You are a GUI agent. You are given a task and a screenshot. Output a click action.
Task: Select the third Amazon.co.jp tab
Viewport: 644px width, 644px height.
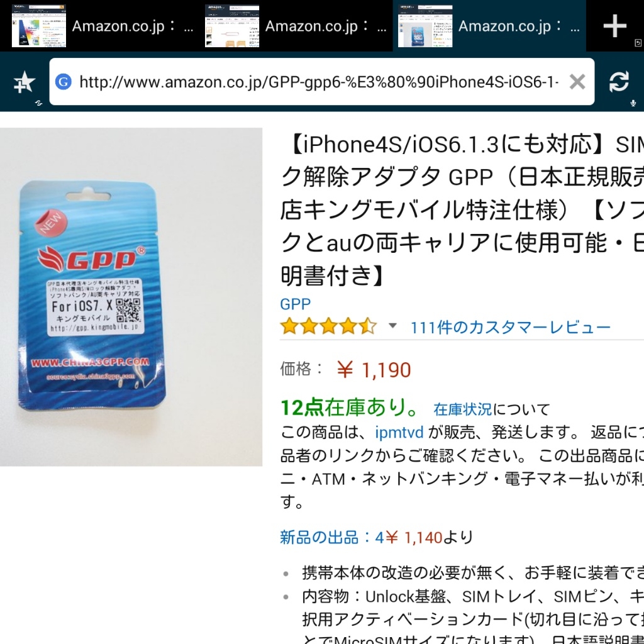tap(489, 26)
